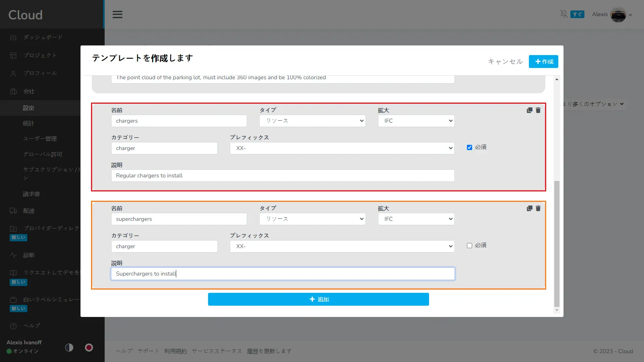Duplicate the superchargers field block
Image resolution: width=644 pixels, height=362 pixels.
pyautogui.click(x=529, y=208)
